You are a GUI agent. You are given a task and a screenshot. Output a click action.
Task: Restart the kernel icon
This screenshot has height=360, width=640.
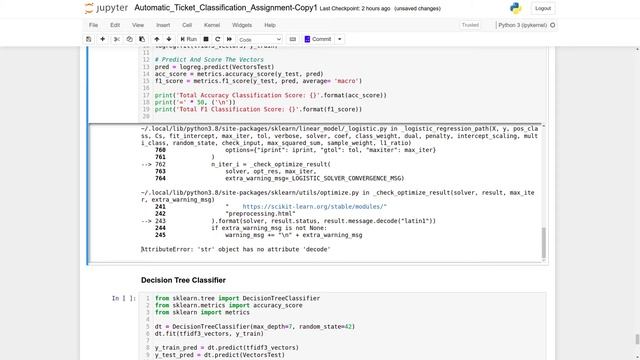218,39
